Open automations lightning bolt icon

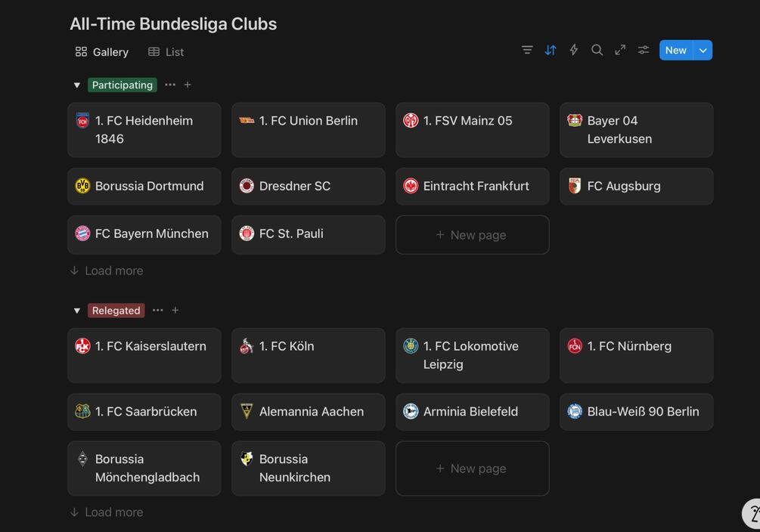[574, 50]
